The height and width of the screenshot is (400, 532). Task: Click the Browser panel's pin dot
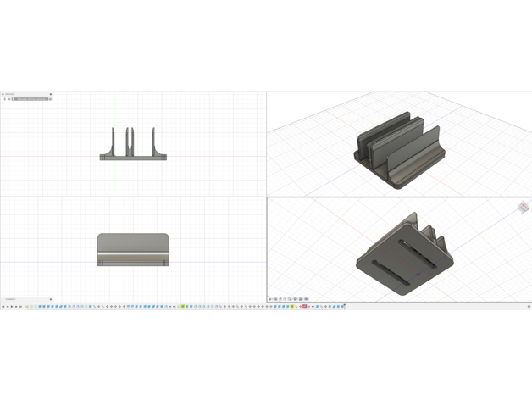pyautogui.click(x=51, y=94)
